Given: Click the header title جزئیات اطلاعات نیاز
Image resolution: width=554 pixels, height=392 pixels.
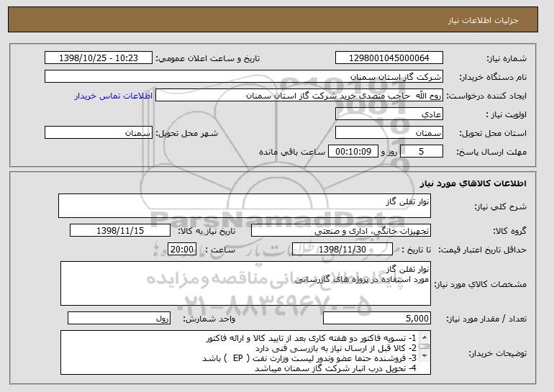Looking at the screenshot, I should pyautogui.click(x=483, y=20).
